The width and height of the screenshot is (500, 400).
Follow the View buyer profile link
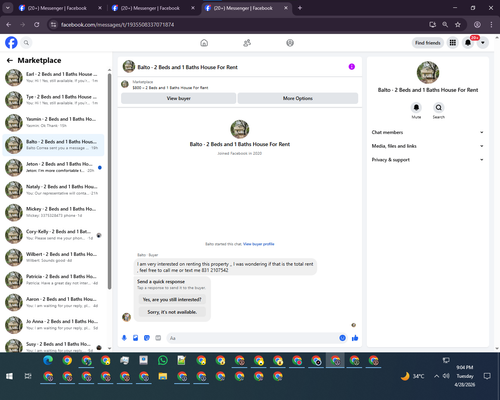[259, 244]
